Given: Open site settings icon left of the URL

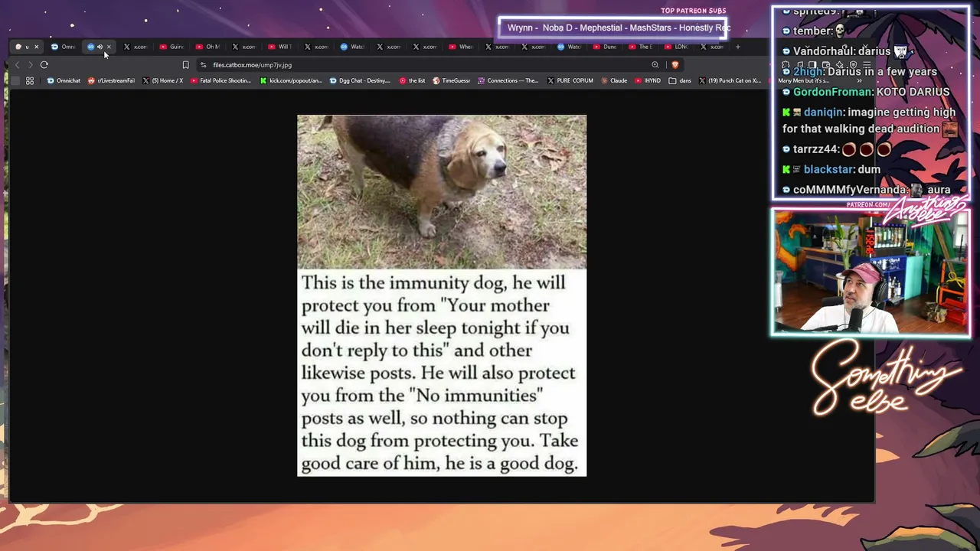Looking at the screenshot, I should [203, 65].
